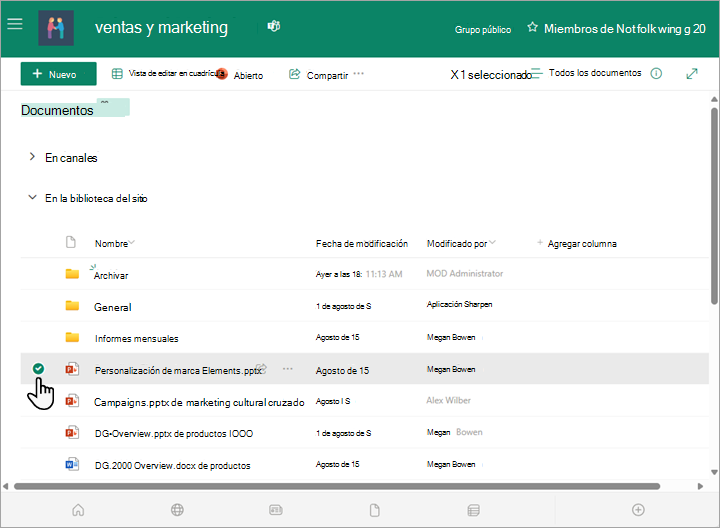Click the PowerPoint icon beside Abierto
The height and width of the screenshot is (528, 720).
coord(222,73)
